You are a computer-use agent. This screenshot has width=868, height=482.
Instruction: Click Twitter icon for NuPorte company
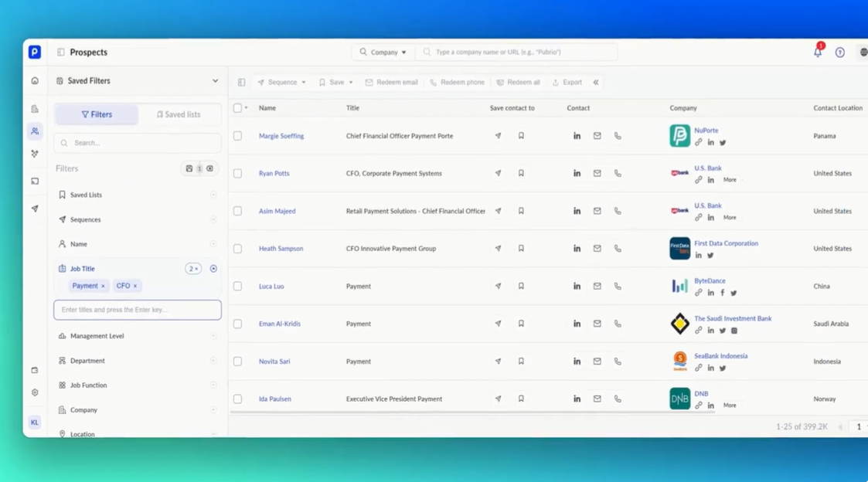click(723, 143)
